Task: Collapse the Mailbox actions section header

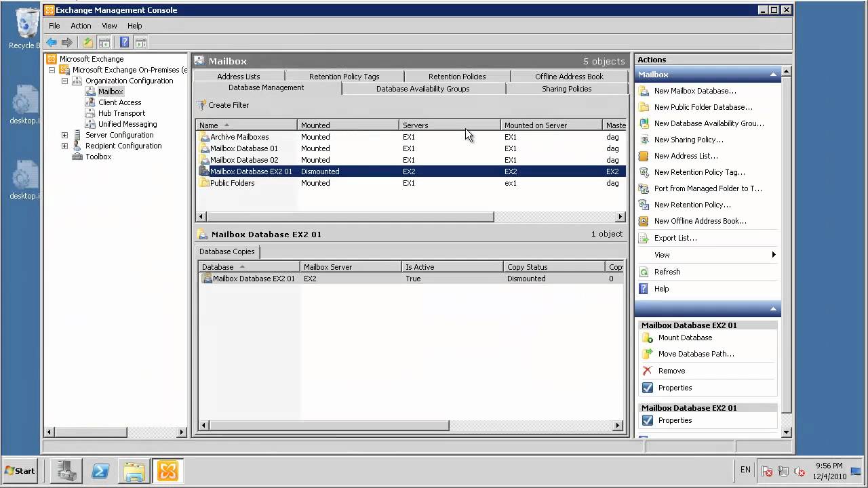Action: [x=773, y=75]
